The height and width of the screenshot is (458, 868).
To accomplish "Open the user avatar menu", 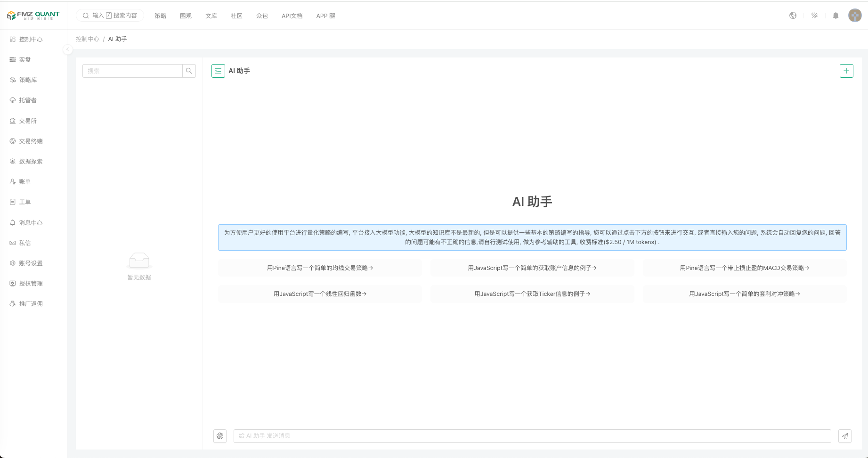I will 854,16.
